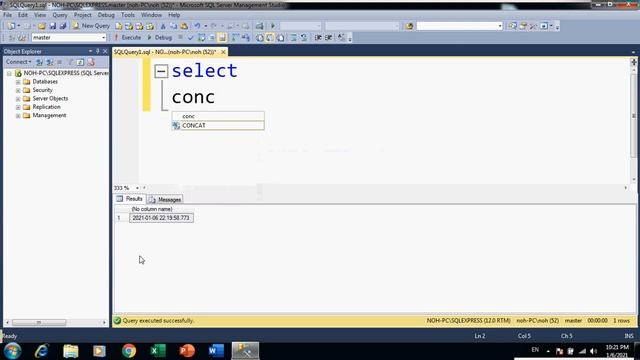Open Excel from the taskbar
640x360 pixels.
158,351
